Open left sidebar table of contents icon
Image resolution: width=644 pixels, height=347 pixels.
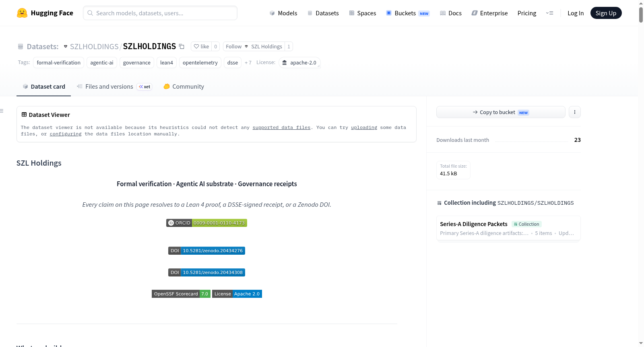[x=2, y=111]
